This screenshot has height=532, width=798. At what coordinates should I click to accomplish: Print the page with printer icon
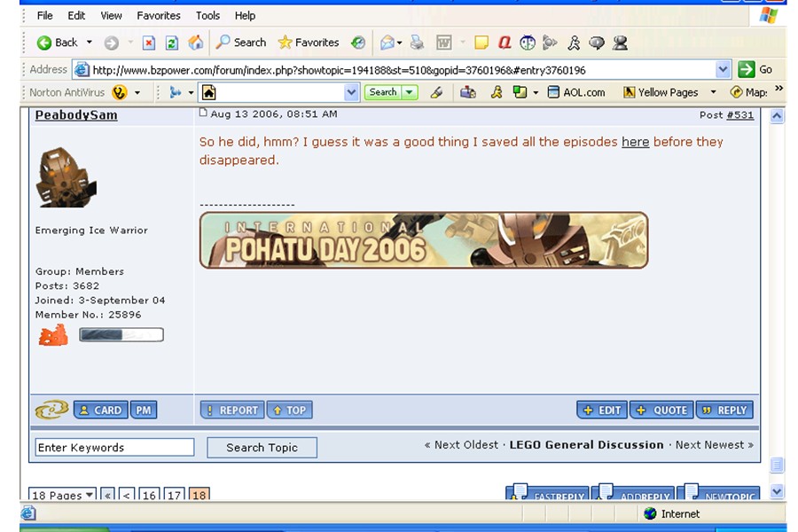pos(417,43)
